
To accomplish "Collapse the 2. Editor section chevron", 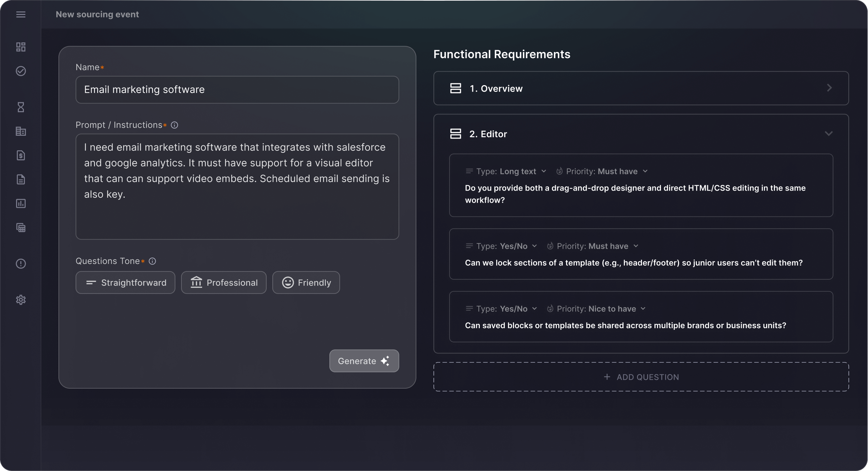I will point(828,134).
